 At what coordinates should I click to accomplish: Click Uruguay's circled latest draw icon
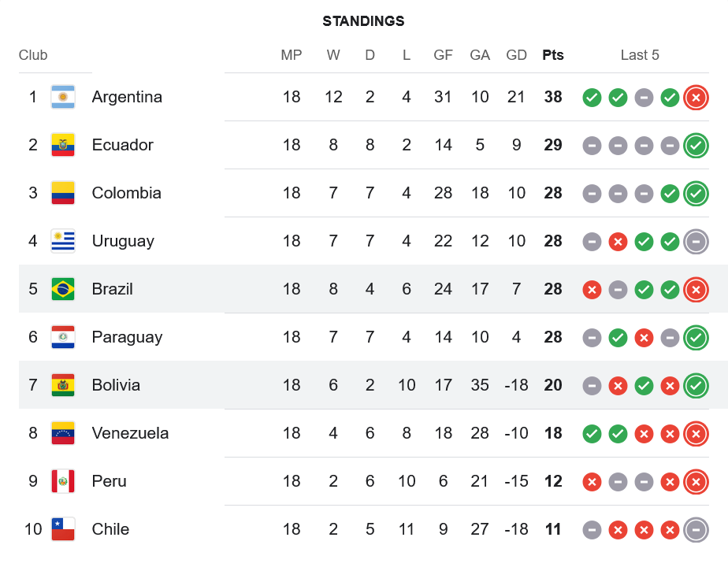[x=696, y=242]
